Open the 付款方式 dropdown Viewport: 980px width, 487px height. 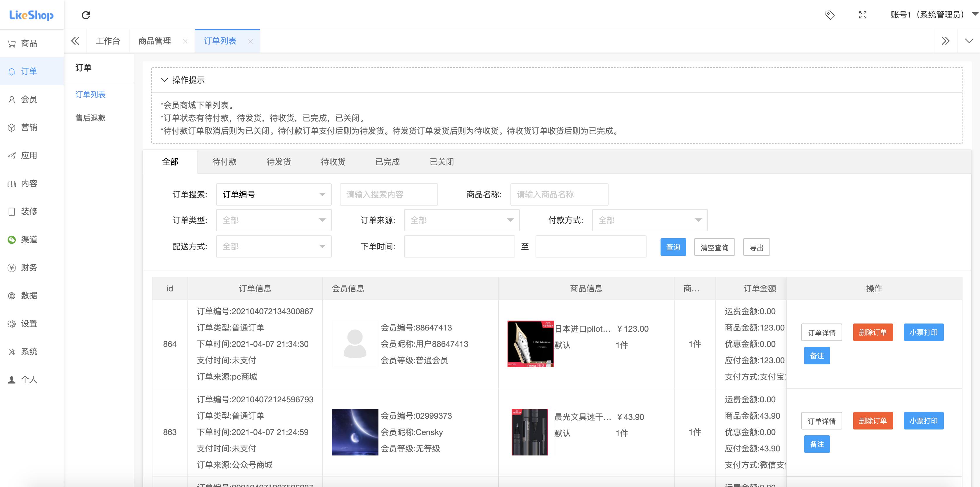650,220
